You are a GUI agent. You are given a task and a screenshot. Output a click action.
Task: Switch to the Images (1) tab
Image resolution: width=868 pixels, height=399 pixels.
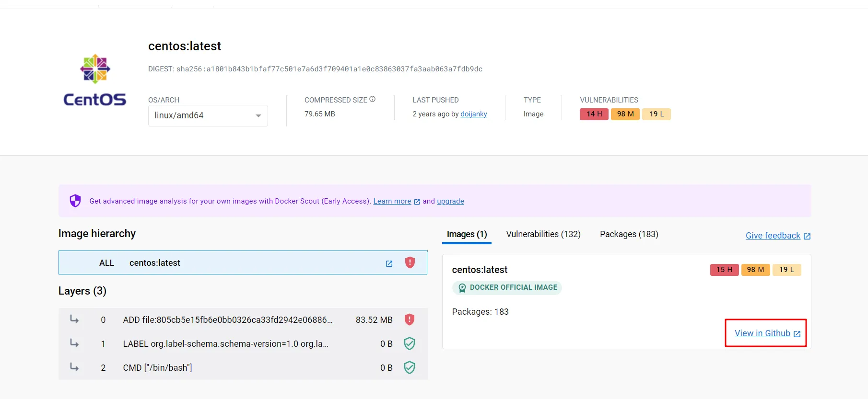coord(467,234)
